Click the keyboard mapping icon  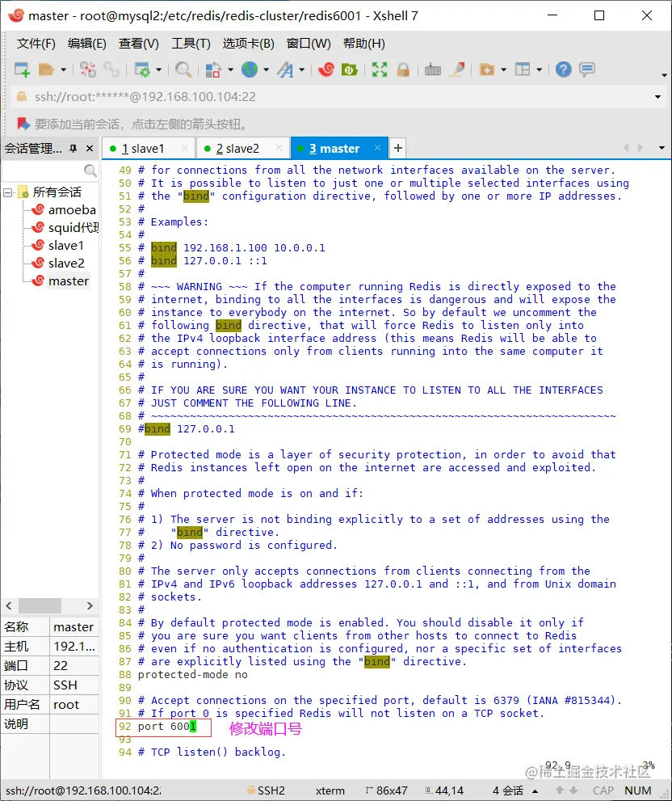[432, 70]
